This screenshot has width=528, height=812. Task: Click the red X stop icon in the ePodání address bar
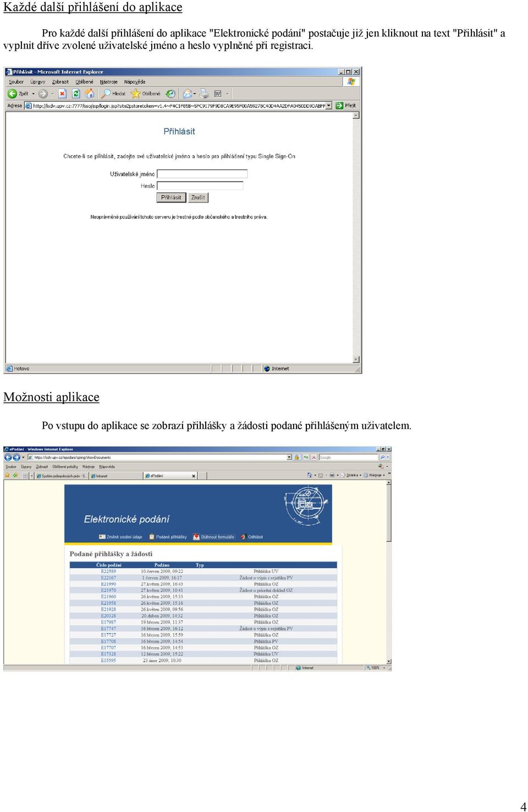(x=314, y=457)
